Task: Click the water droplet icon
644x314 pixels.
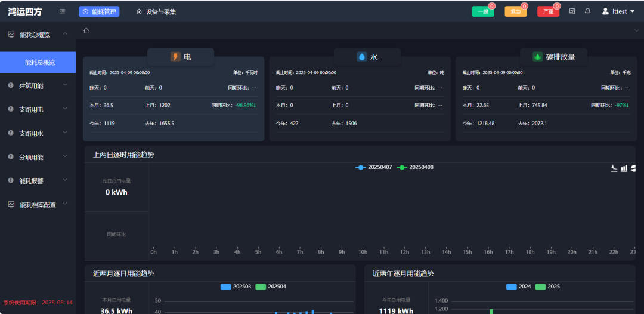Action: pos(361,57)
